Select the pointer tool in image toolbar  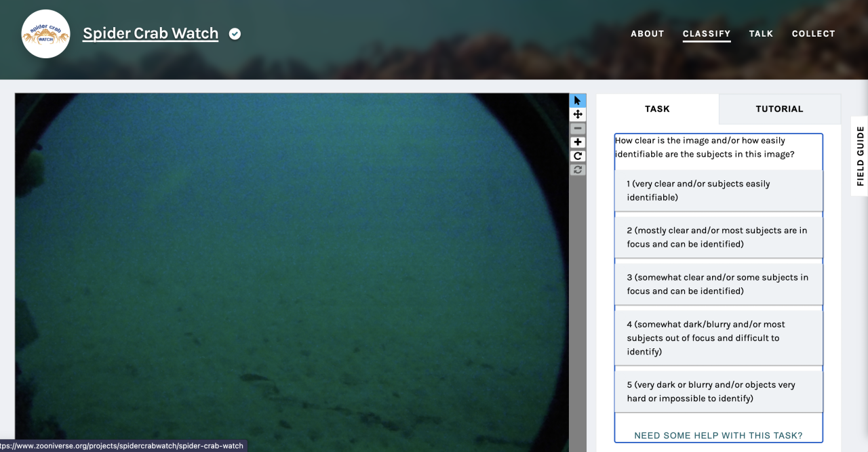[578, 100]
